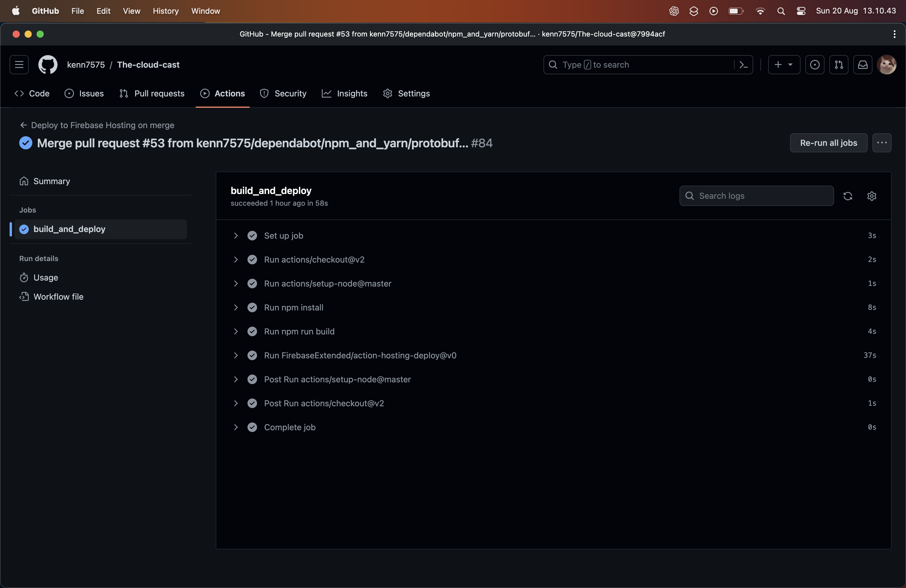Click the GitHub Octocat logo

coord(48,65)
